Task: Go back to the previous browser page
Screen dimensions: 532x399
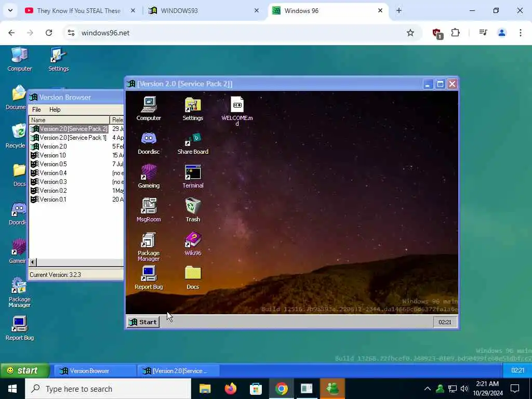Action: [11, 33]
